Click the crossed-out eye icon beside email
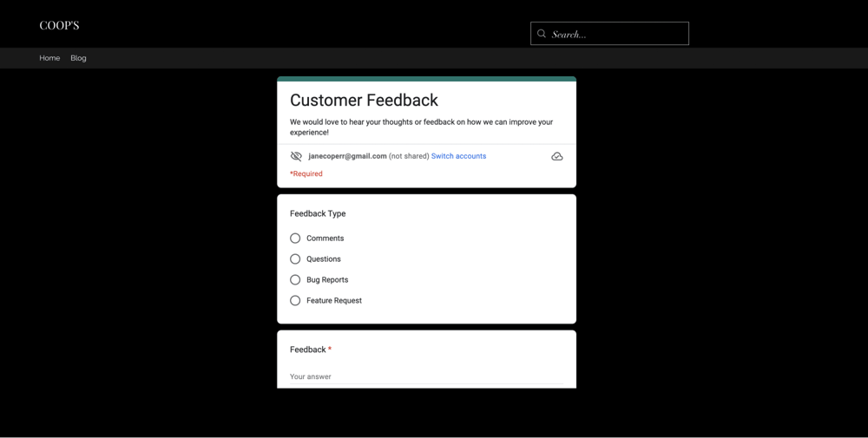 click(x=296, y=156)
